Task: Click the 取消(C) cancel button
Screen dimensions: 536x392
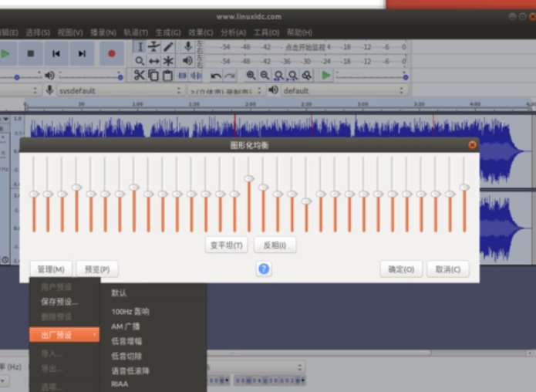Action: click(x=448, y=269)
